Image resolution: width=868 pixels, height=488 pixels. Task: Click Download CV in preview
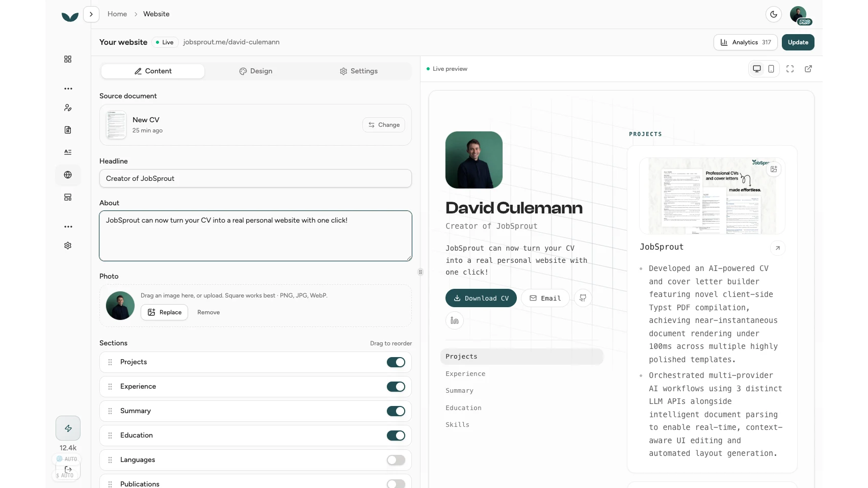pyautogui.click(x=481, y=298)
